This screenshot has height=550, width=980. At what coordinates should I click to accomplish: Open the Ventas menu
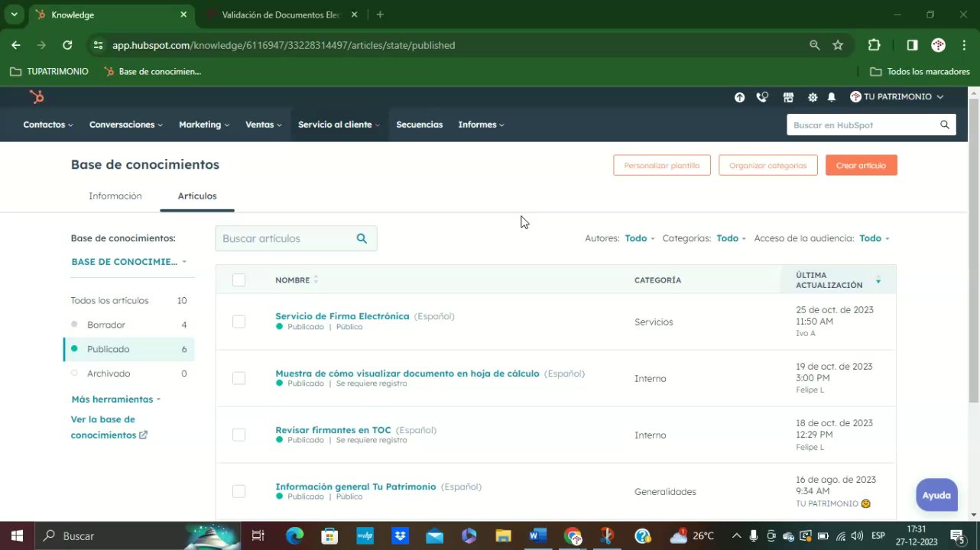[x=264, y=125]
